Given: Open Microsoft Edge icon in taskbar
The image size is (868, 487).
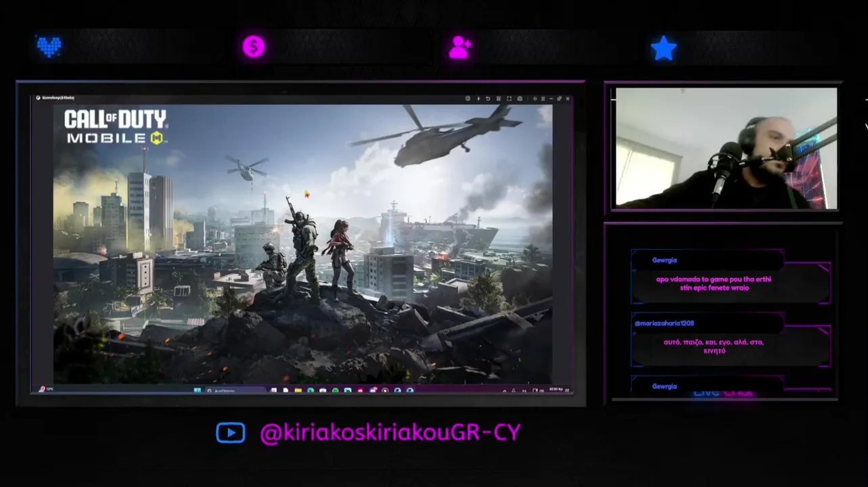Looking at the screenshot, I should point(310,390).
